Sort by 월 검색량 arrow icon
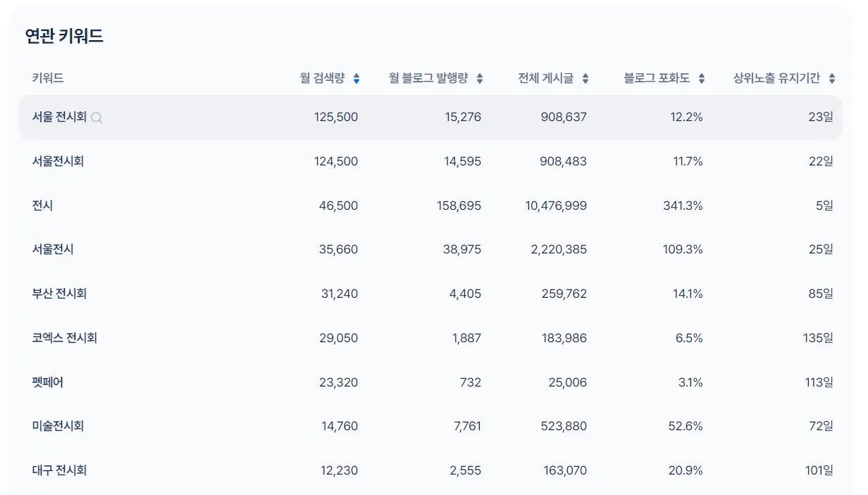This screenshot has width=868, height=495. point(356,79)
